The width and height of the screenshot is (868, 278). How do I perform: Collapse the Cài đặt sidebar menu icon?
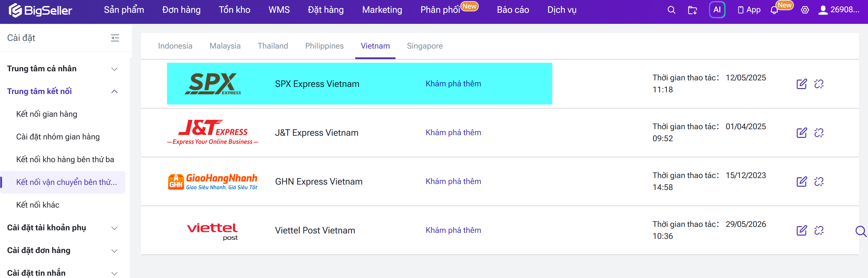[115, 38]
